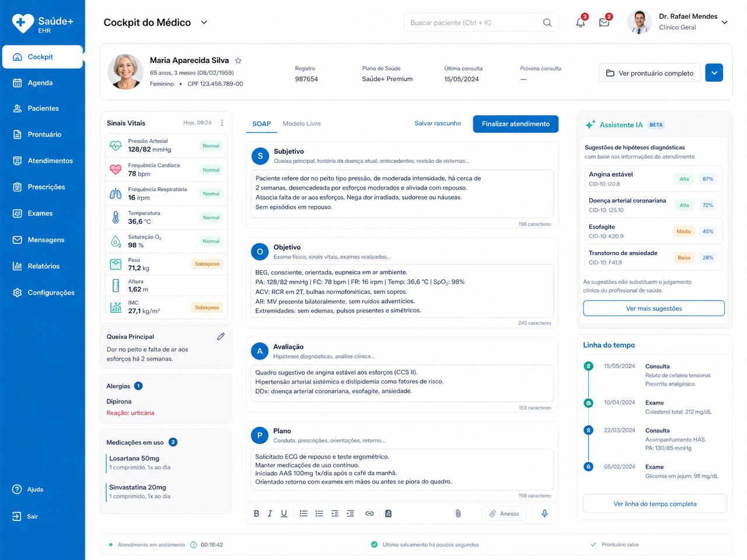Go to Pacientes in sidebar
Screen dimensions: 747x560
point(42,108)
